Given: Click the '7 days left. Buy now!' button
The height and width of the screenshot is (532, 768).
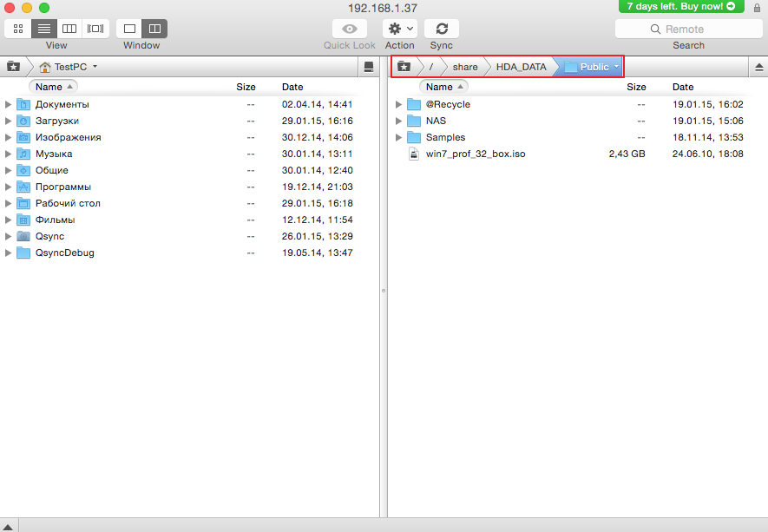Looking at the screenshot, I should pyautogui.click(x=681, y=6).
